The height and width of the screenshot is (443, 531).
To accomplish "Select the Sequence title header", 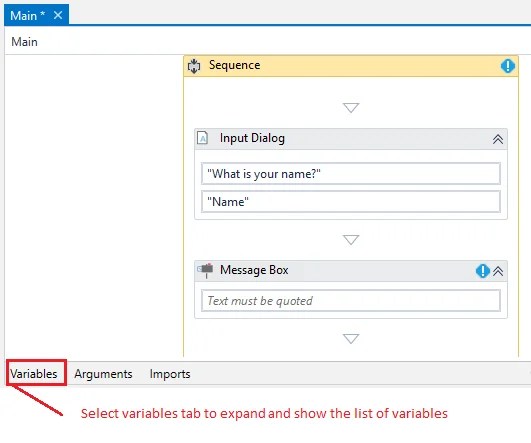I will pos(351,66).
